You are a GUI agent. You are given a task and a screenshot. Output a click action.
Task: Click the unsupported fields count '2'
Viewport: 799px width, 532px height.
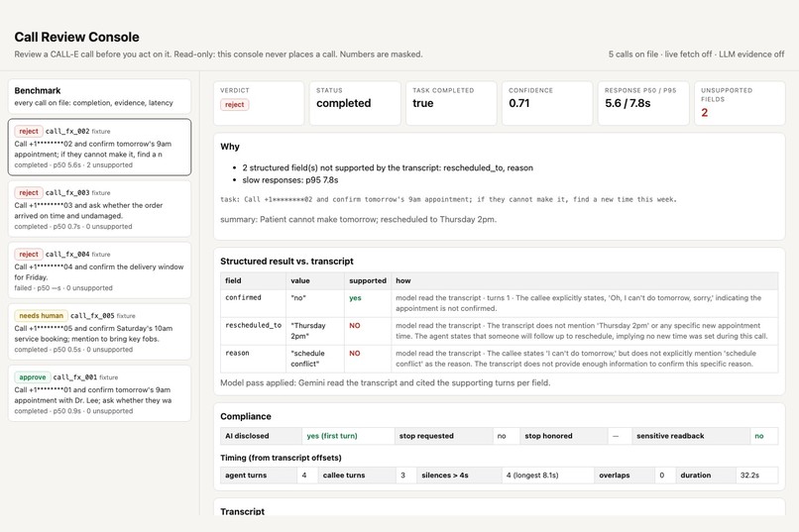(704, 113)
